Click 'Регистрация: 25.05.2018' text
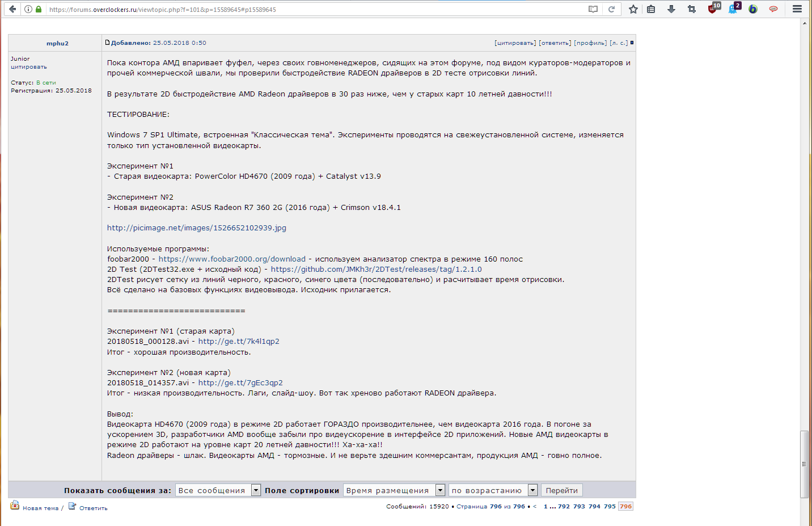Image resolution: width=812 pixels, height=526 pixels. tap(51, 90)
